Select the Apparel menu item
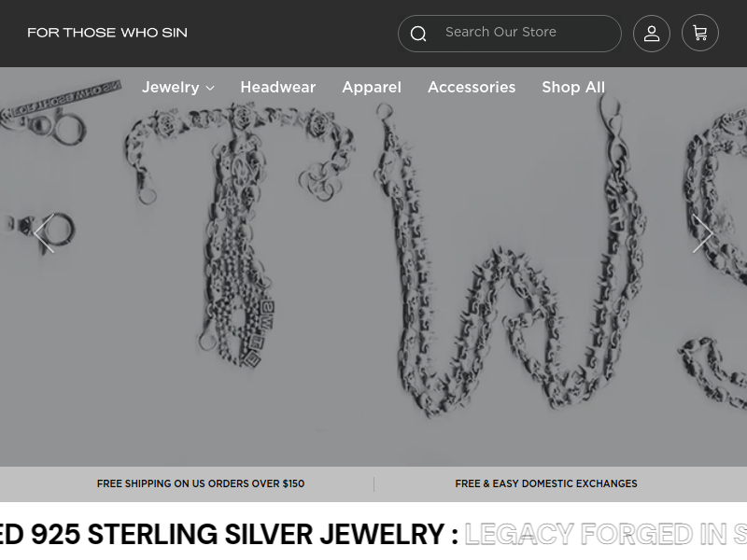Screen dimensions: 747x560 (x=372, y=87)
